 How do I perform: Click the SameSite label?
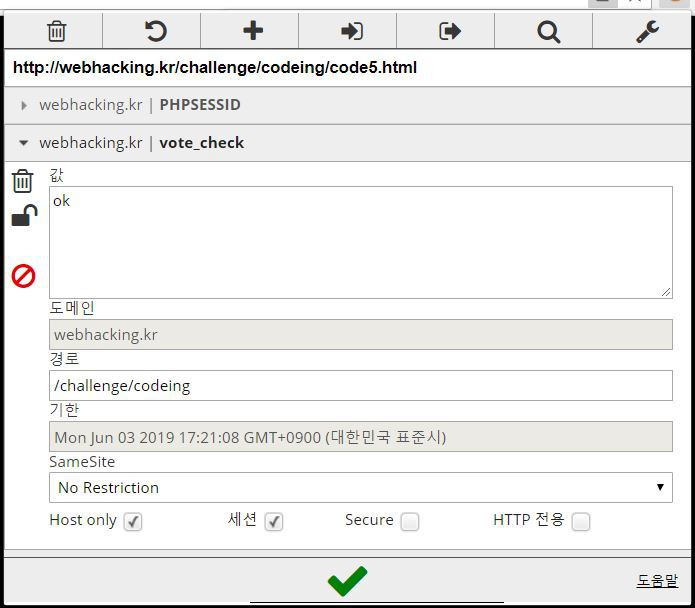coord(82,462)
